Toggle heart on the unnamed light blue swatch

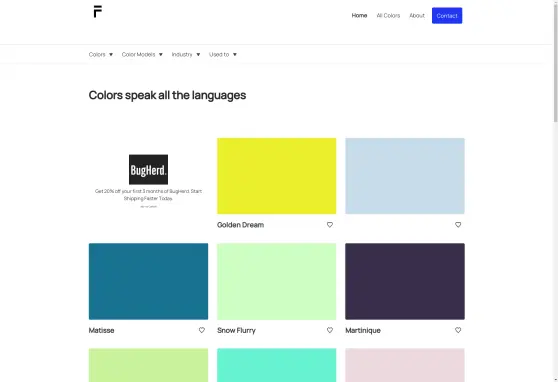tap(458, 225)
